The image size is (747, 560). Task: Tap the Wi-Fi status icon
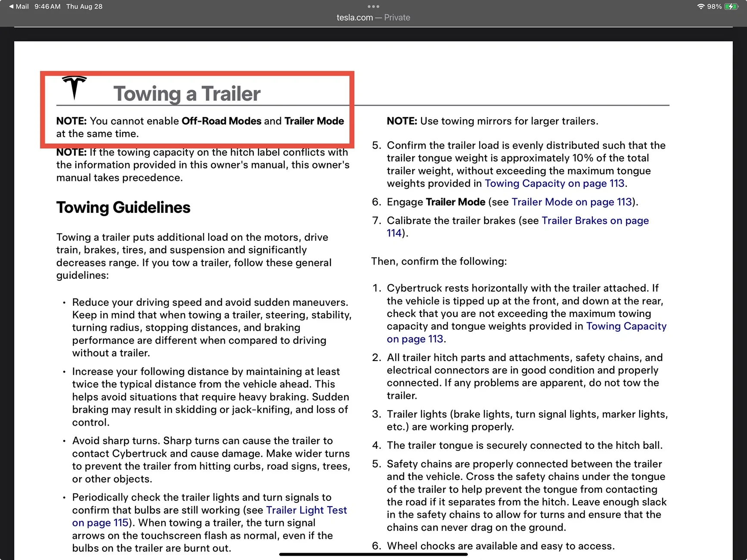coord(700,6)
